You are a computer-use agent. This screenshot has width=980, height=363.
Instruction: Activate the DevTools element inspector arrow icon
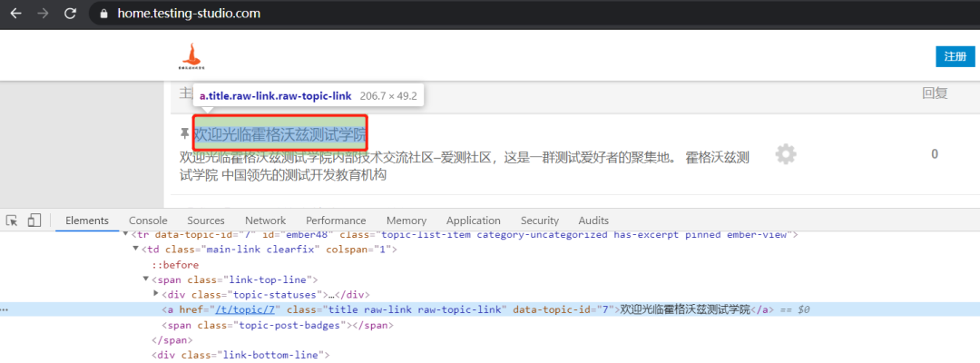coord(12,220)
